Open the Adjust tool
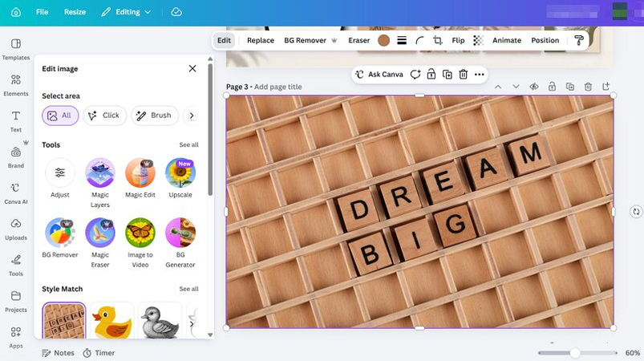Viewport: 644px width, 361px height. (x=60, y=178)
